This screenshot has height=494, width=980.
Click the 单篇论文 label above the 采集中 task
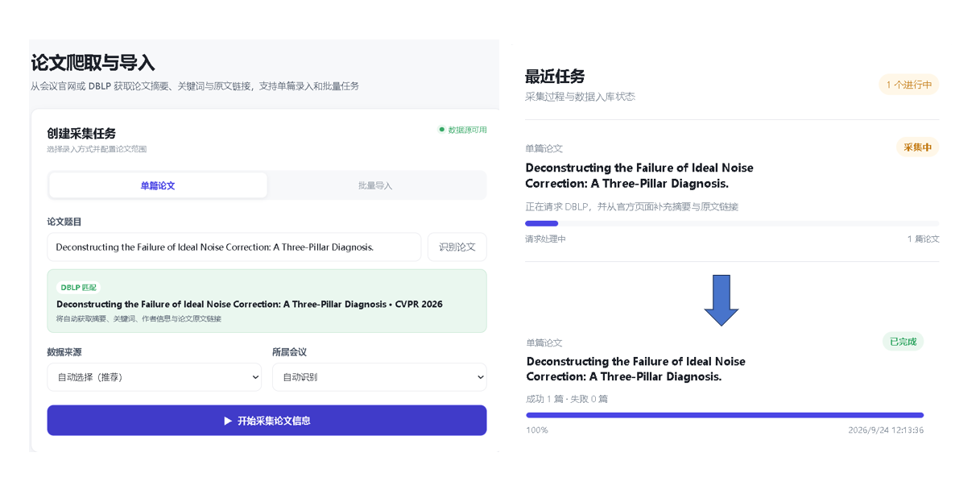pos(544,148)
